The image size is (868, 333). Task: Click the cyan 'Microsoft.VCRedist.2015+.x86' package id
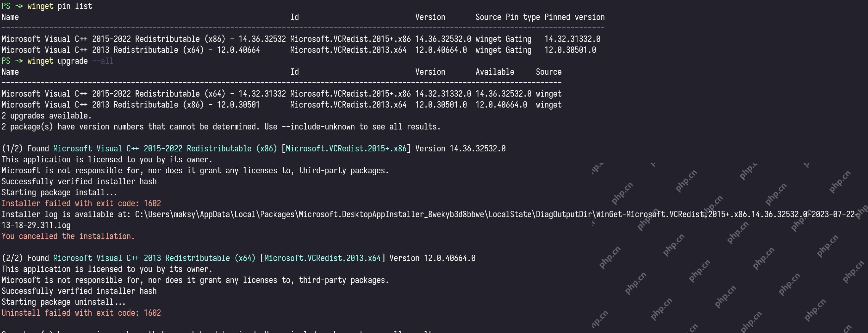click(x=346, y=148)
